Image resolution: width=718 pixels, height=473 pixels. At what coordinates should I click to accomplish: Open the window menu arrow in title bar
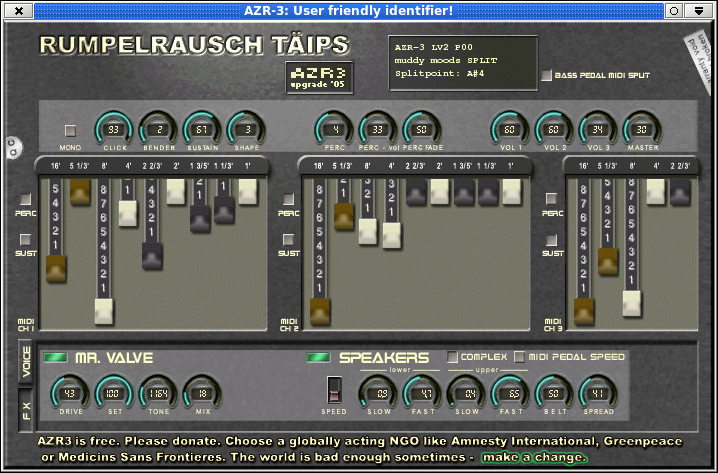pos(698,11)
